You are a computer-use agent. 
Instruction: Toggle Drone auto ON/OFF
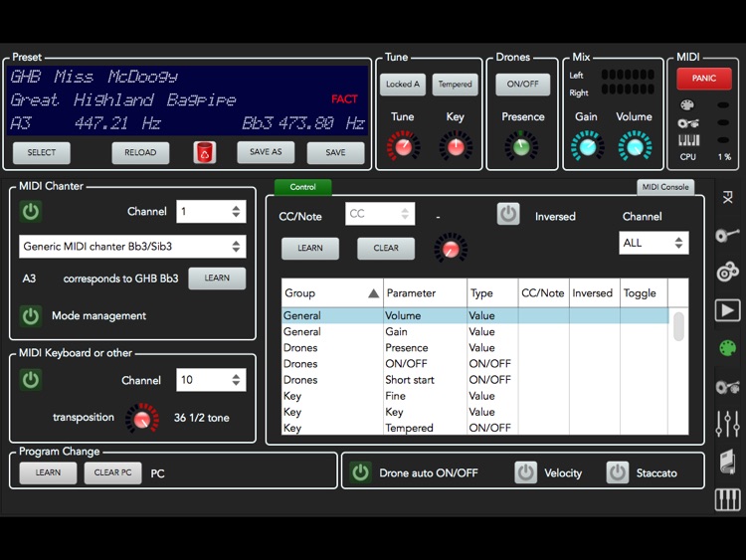tap(361, 472)
